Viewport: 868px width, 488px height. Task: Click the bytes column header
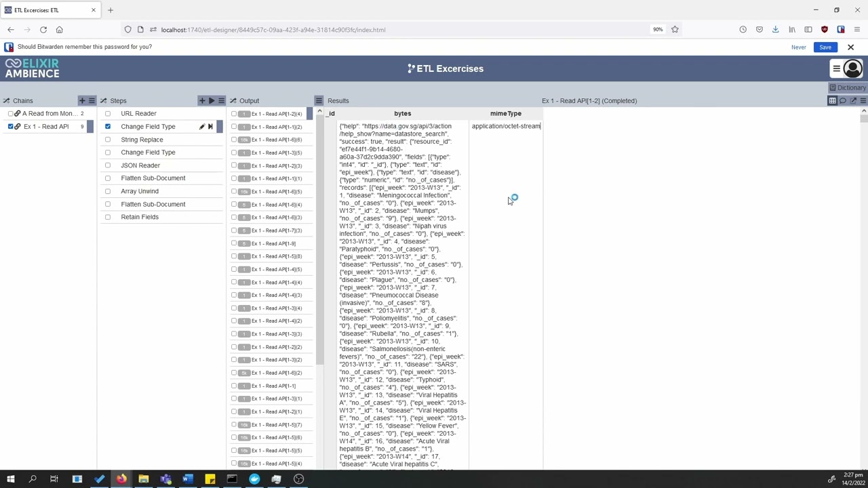pyautogui.click(x=402, y=114)
